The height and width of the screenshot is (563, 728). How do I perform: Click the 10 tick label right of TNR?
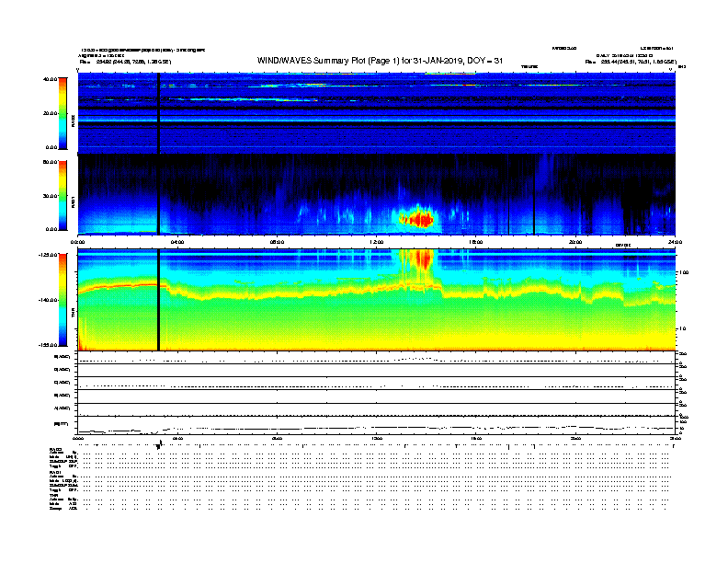(682, 329)
